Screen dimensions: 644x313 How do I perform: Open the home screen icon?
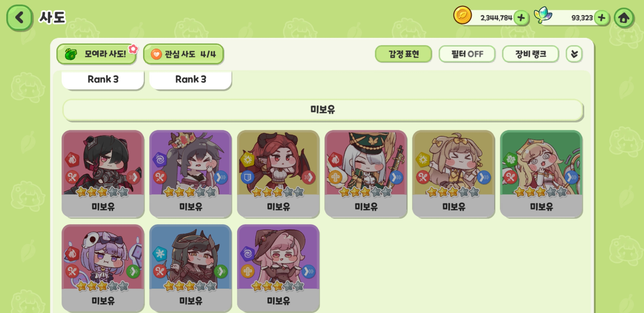pyautogui.click(x=624, y=18)
